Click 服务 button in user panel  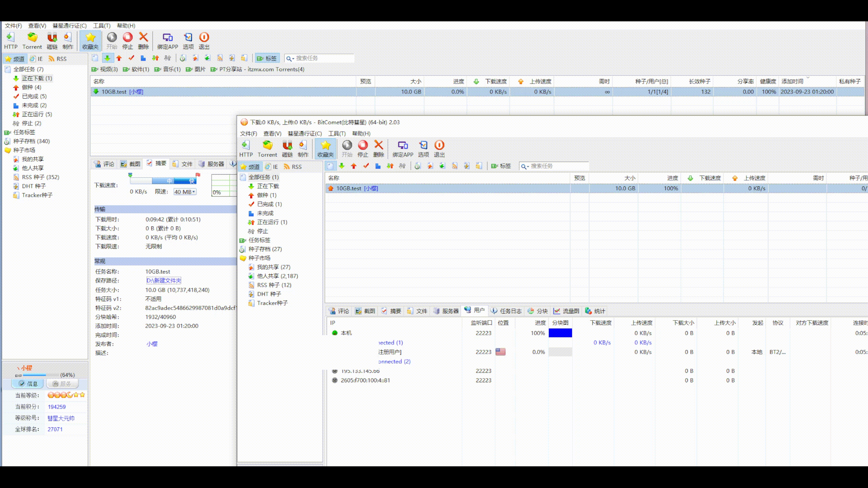tap(62, 384)
